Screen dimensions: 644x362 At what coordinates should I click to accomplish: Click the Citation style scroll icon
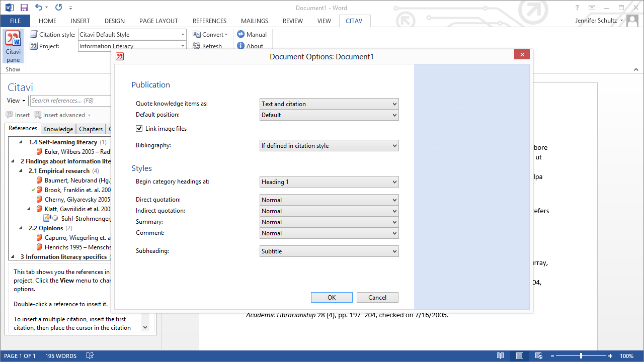click(x=34, y=34)
